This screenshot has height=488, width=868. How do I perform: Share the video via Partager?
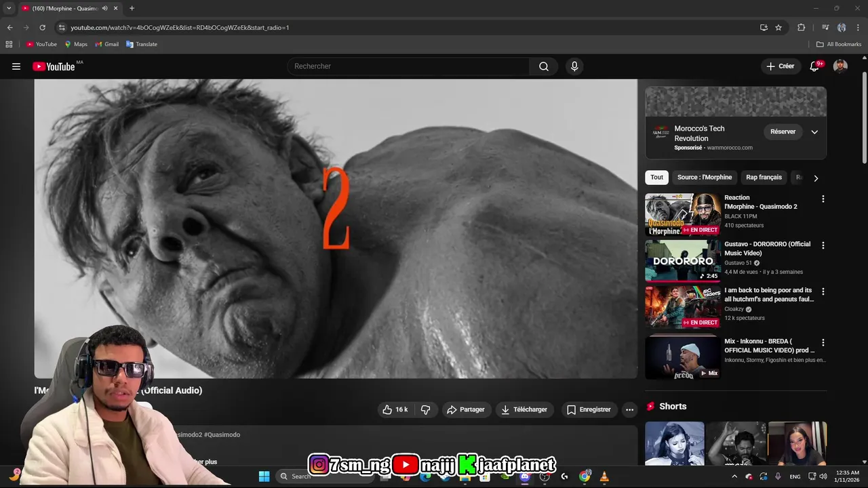(x=466, y=409)
